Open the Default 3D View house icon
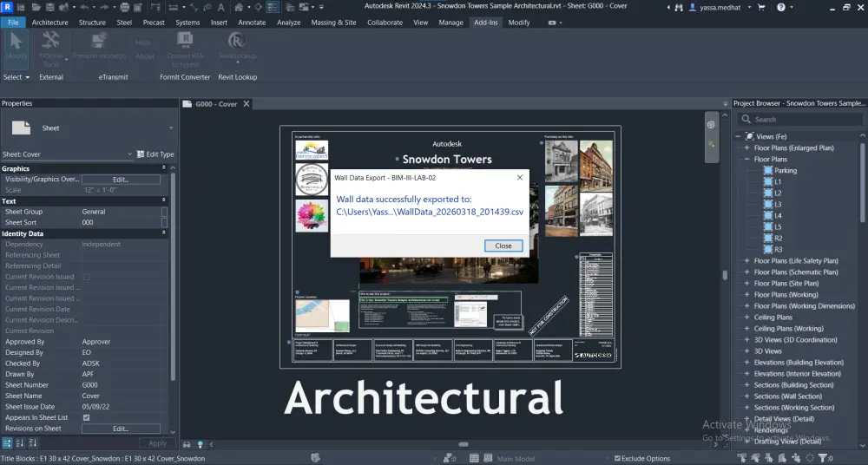868x465 pixels. click(239, 7)
